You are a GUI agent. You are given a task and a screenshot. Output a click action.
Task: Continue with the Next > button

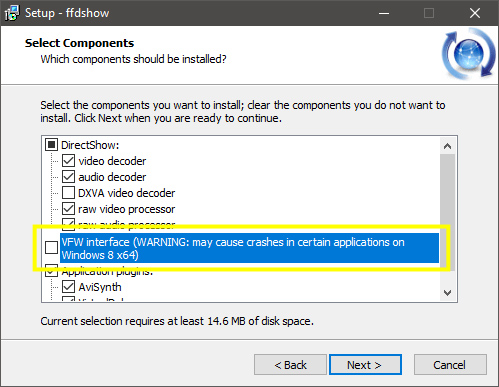click(x=365, y=365)
